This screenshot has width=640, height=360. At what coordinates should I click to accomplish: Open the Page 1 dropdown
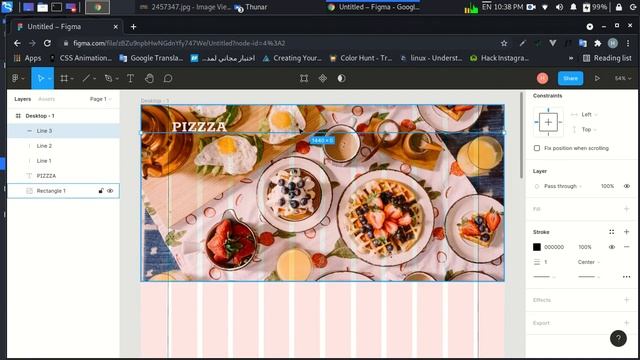point(100,99)
